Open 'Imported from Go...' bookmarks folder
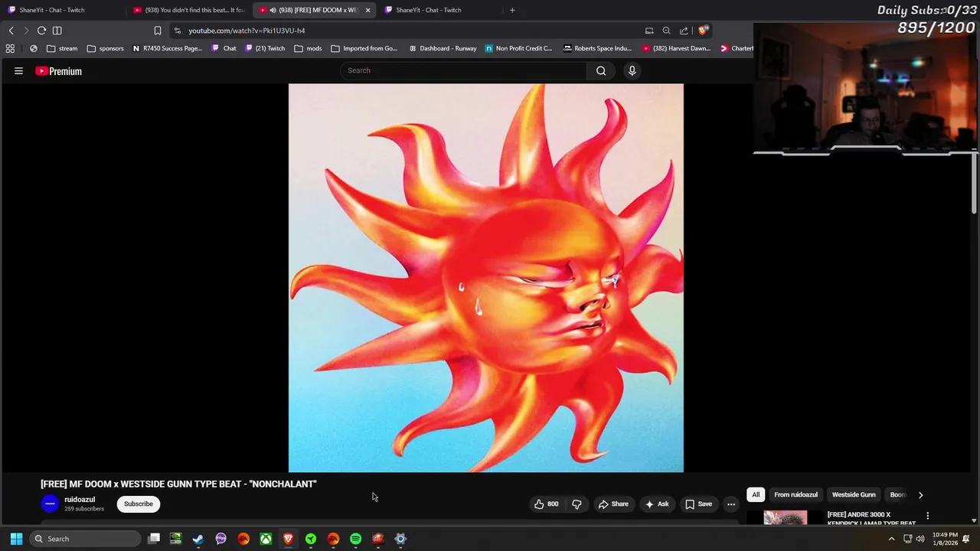 click(x=364, y=48)
